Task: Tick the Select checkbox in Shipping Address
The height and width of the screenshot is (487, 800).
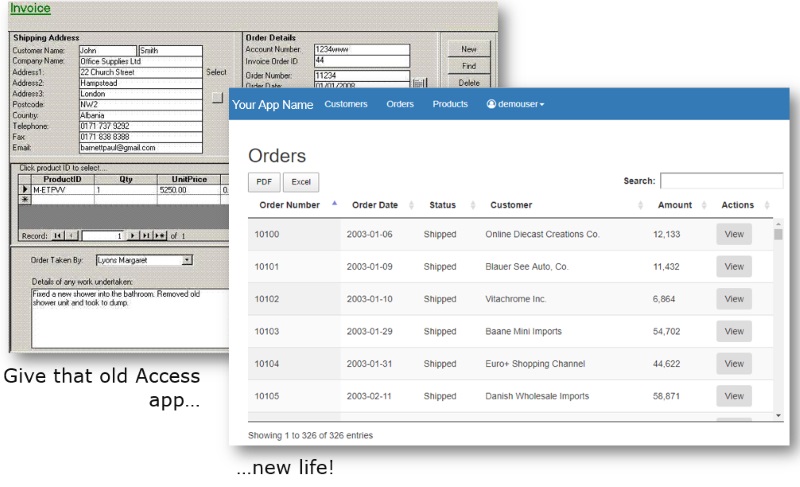Action: [217, 97]
